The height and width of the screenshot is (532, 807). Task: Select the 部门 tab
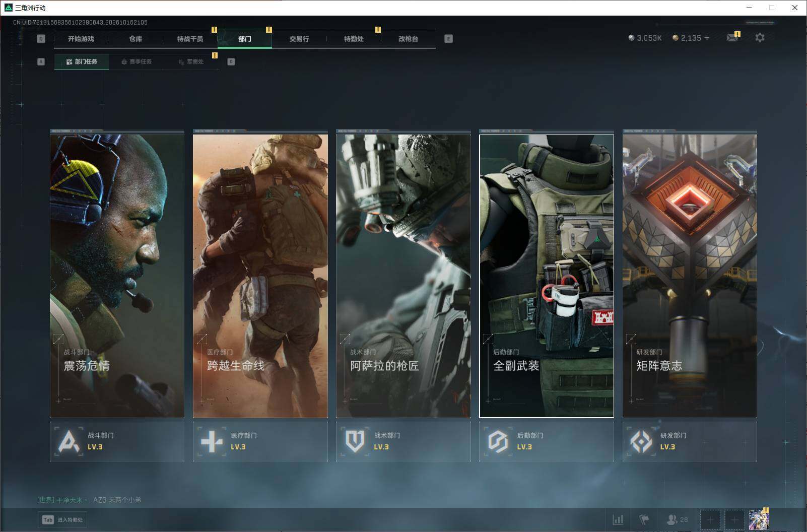[x=245, y=39]
